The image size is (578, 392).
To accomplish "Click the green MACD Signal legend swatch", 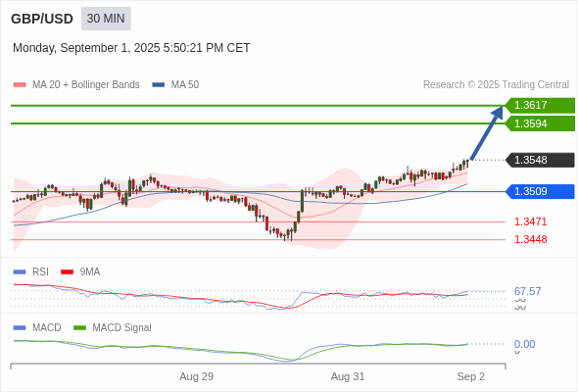I will (x=80, y=328).
